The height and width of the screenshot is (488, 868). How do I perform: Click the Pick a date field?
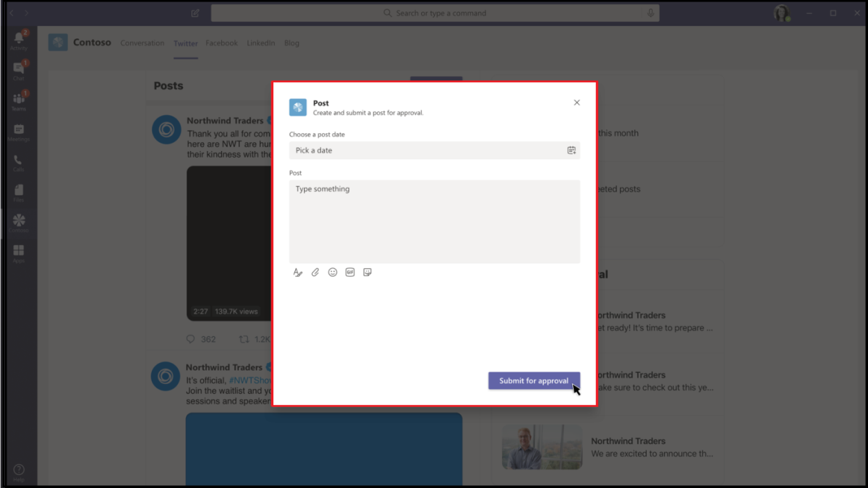pyautogui.click(x=427, y=150)
